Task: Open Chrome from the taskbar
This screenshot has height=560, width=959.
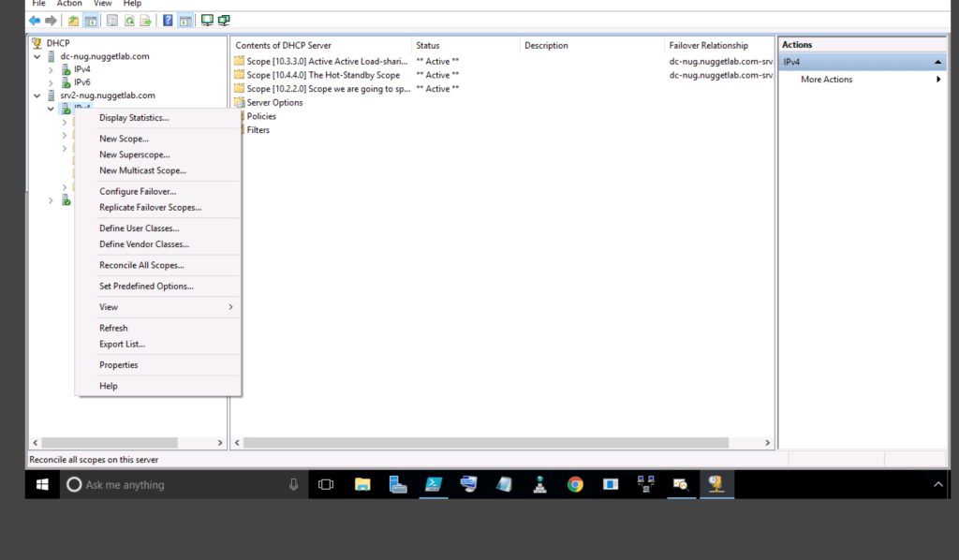Action: (575, 484)
